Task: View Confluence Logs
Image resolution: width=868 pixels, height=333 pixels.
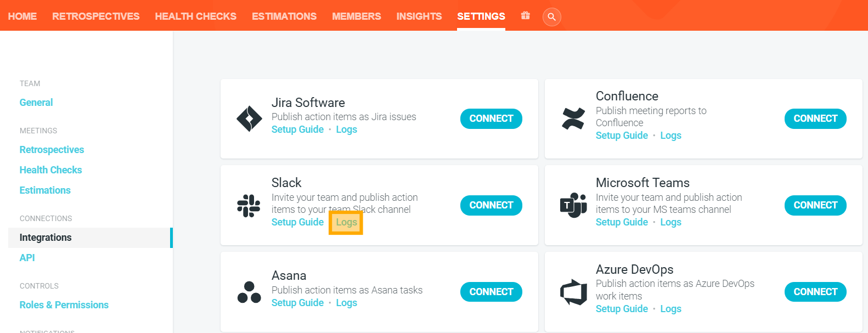Action: click(671, 136)
